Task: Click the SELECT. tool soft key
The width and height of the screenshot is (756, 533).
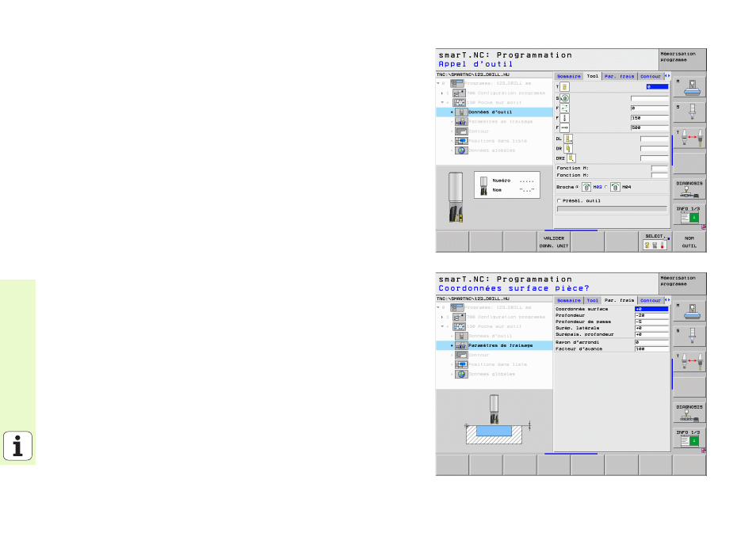Action: click(655, 242)
